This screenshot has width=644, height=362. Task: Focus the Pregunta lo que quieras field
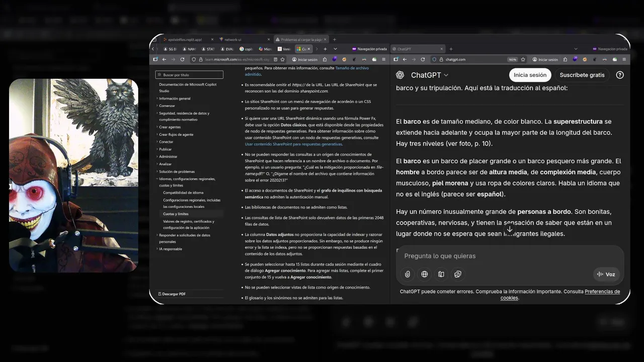tap(510, 256)
